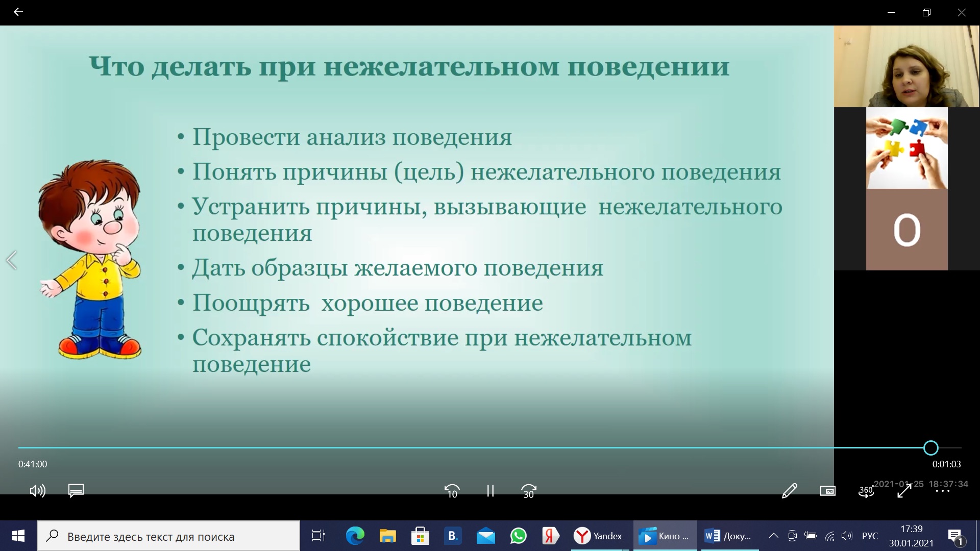Switch to mini view mode
980x551 pixels.
(828, 491)
